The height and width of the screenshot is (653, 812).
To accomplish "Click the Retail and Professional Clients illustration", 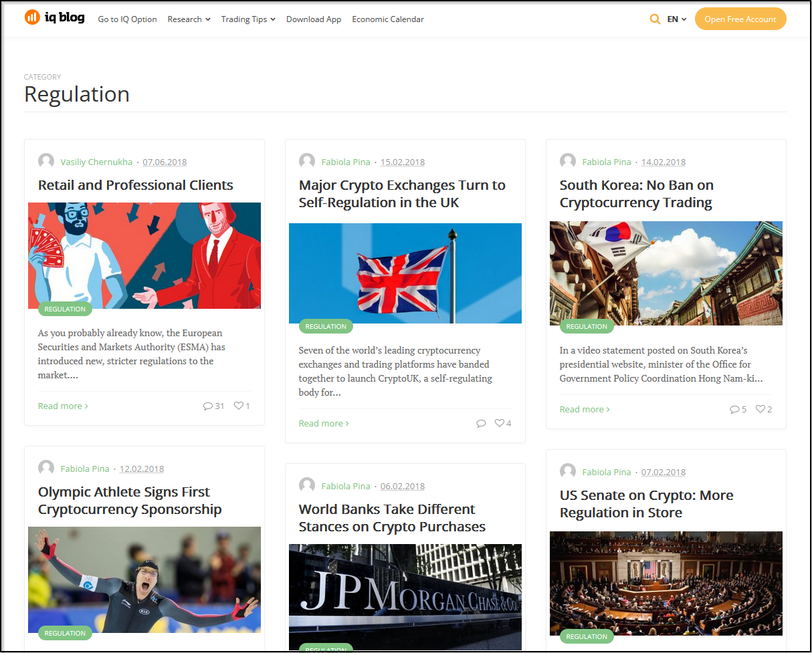I will point(144,255).
